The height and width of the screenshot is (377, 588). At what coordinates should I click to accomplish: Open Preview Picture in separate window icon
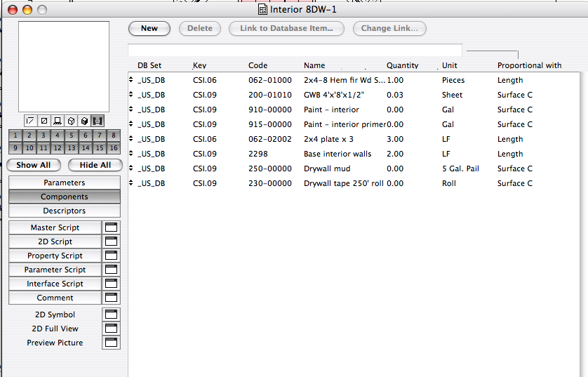point(111,343)
